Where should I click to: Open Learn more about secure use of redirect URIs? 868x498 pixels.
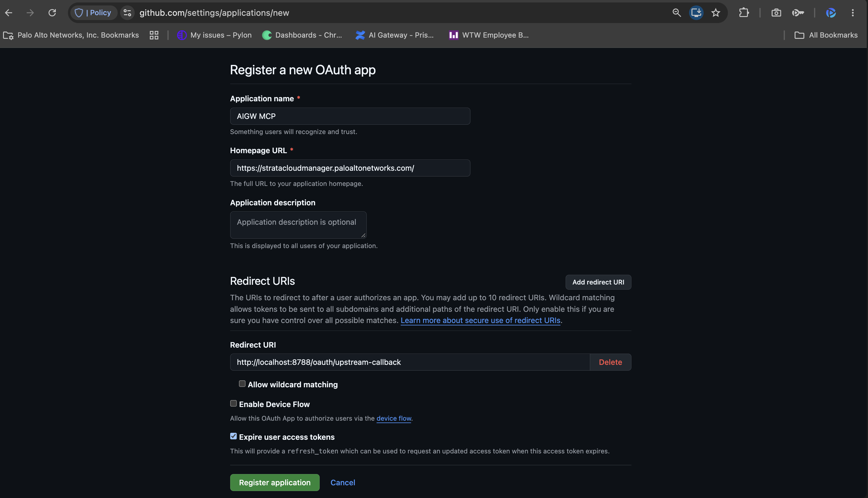coord(480,320)
